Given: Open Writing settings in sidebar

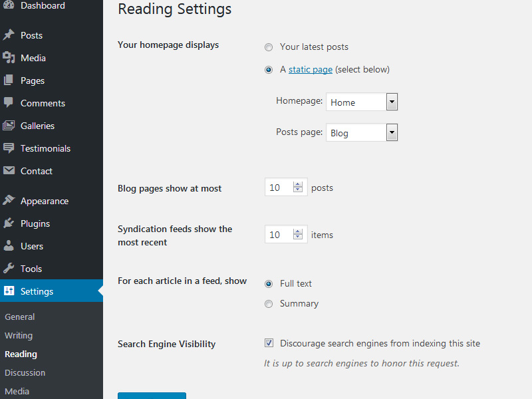Looking at the screenshot, I should 19,335.
